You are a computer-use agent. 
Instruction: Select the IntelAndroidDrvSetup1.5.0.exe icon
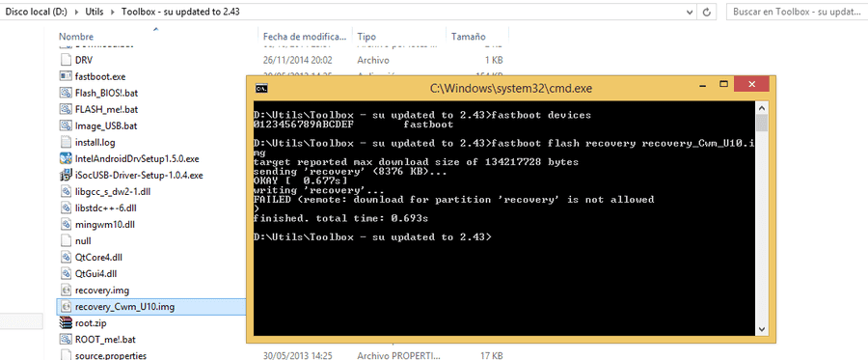pos(66,158)
